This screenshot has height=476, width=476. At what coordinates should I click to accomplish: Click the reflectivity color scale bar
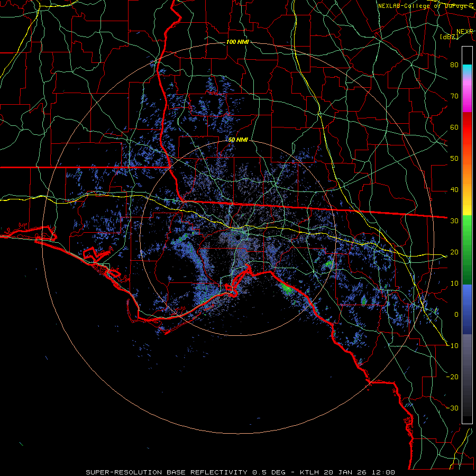point(467,235)
